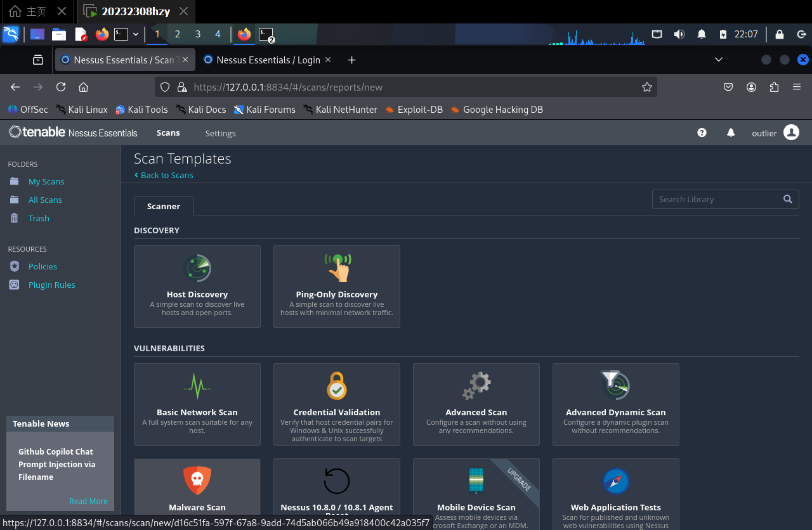812x530 pixels.
Task: Go to the Firefox home page
Action: [x=83, y=87]
